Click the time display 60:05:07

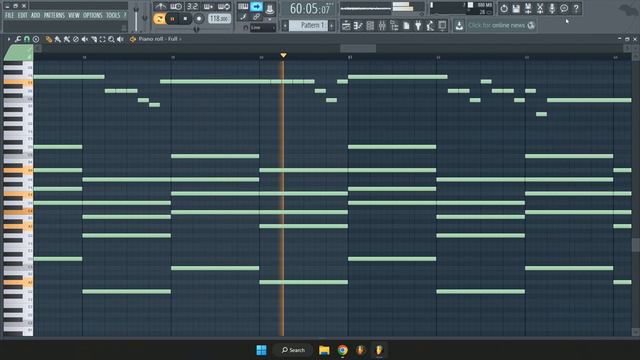pyautogui.click(x=309, y=9)
